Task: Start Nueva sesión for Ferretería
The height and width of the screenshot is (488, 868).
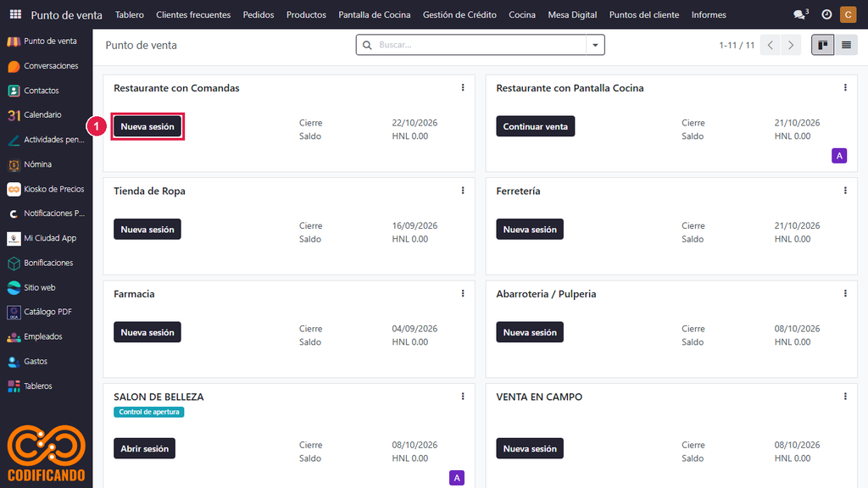Action: coord(530,229)
